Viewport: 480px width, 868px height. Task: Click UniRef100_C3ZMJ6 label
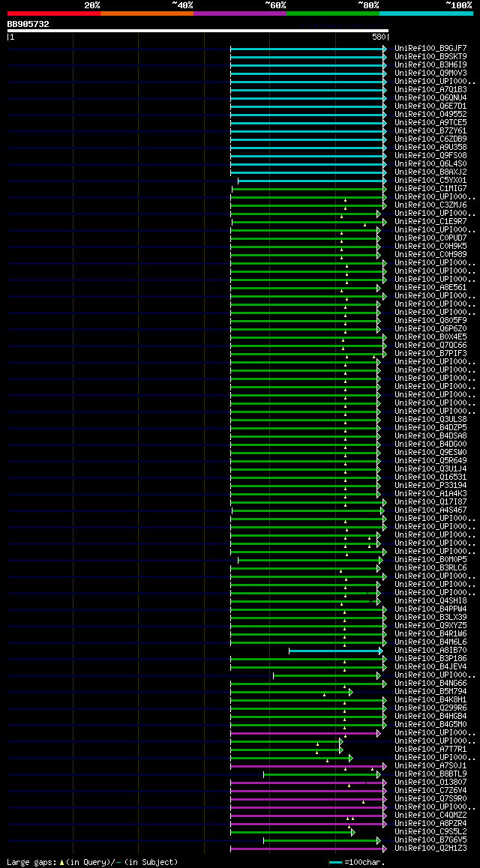tap(430, 205)
